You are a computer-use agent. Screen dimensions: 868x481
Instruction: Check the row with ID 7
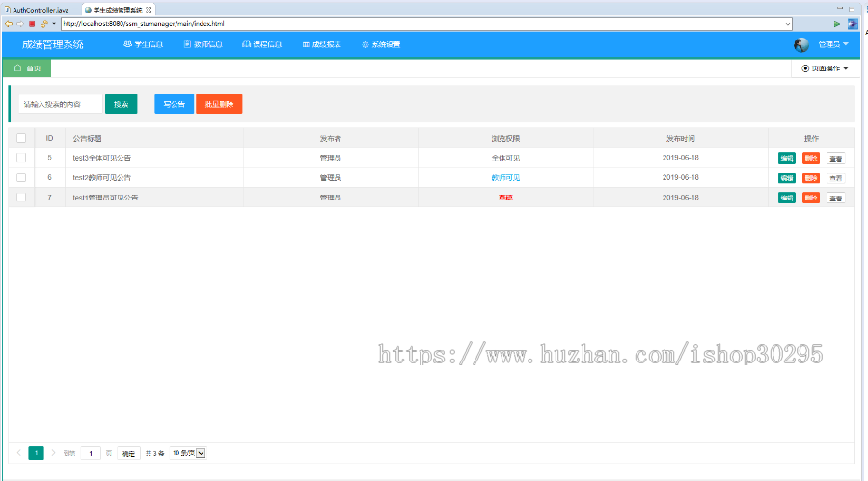tap(21, 198)
